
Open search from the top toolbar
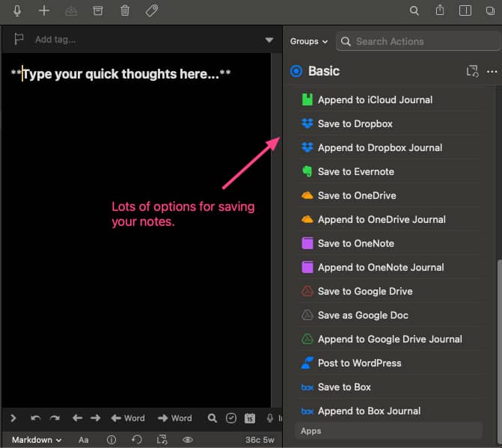[x=414, y=11]
